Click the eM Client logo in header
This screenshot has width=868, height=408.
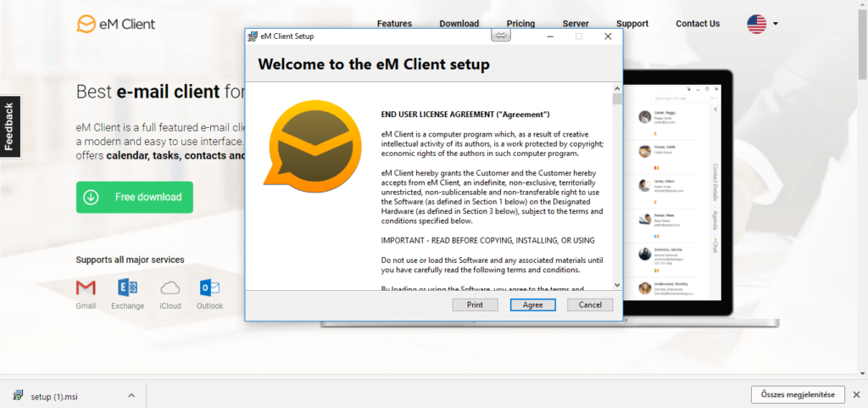point(115,24)
